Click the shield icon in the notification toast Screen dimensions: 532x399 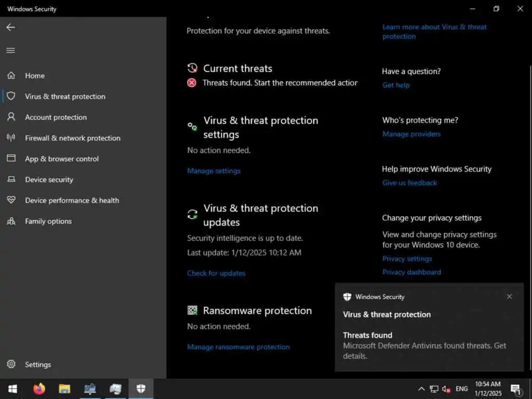347,297
